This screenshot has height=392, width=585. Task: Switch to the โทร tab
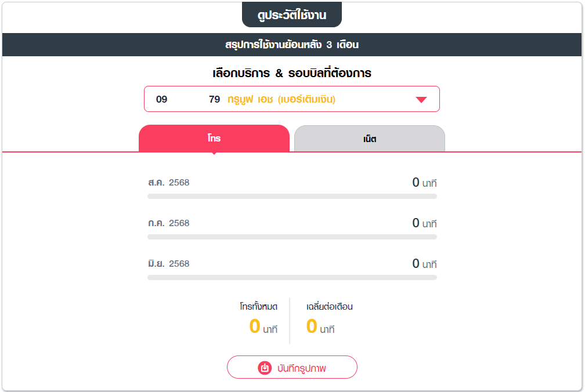[214, 138]
